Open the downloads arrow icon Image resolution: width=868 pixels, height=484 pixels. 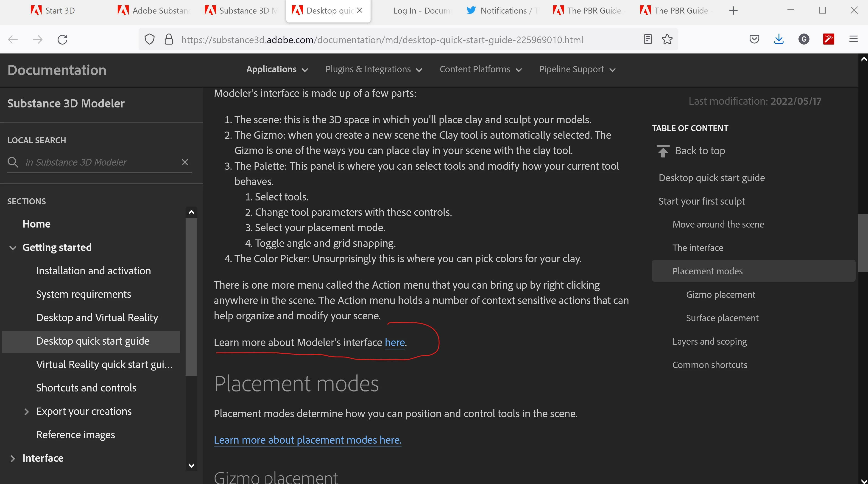click(x=779, y=39)
